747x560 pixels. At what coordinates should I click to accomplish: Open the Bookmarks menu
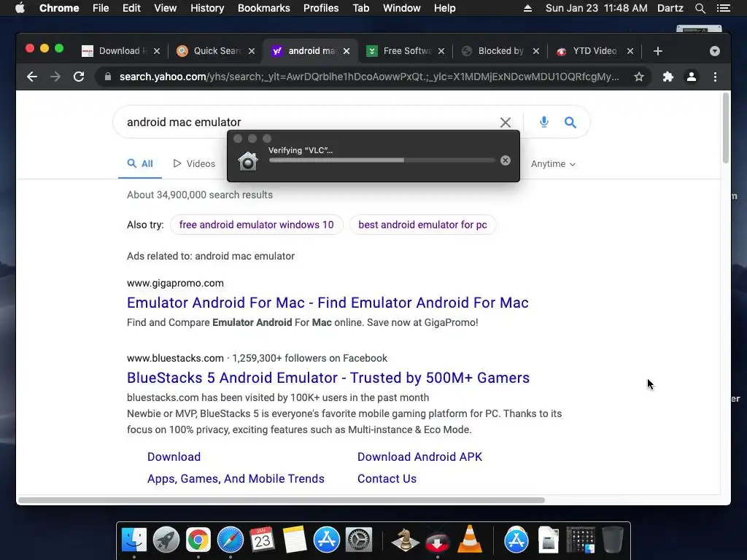[264, 8]
